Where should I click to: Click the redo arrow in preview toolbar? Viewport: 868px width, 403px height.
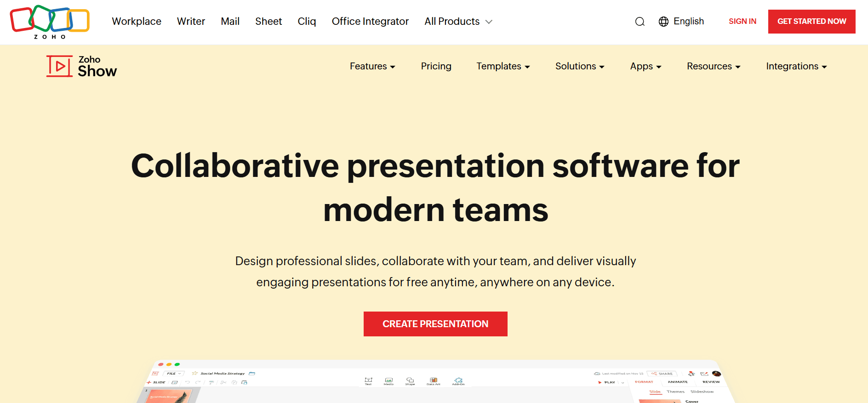click(x=198, y=382)
